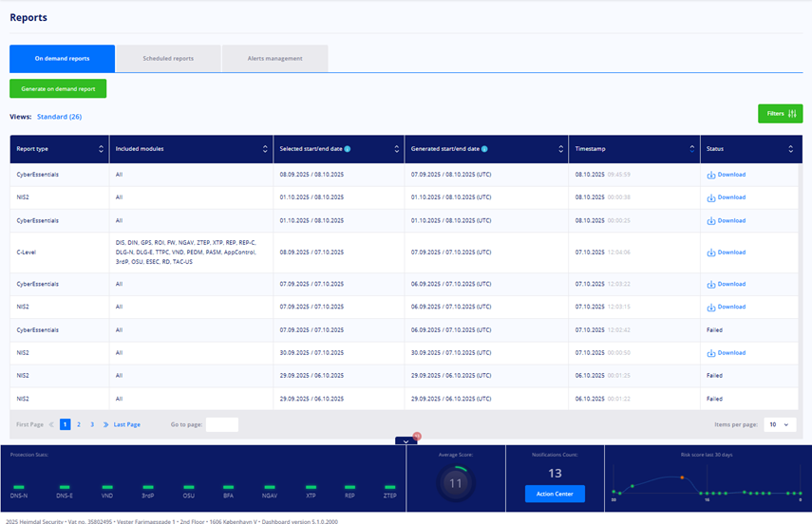812x524 pixels.
Task: Sort by Selected start/end date arrows
Action: [x=397, y=149]
